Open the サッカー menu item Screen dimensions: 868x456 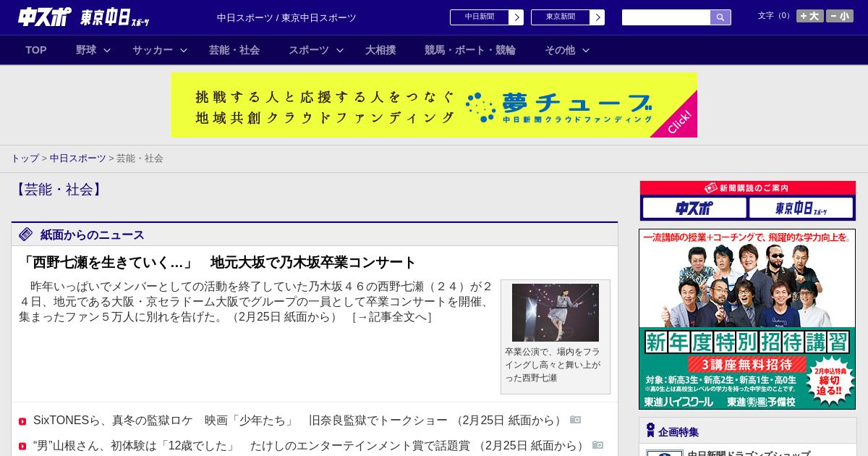click(153, 50)
